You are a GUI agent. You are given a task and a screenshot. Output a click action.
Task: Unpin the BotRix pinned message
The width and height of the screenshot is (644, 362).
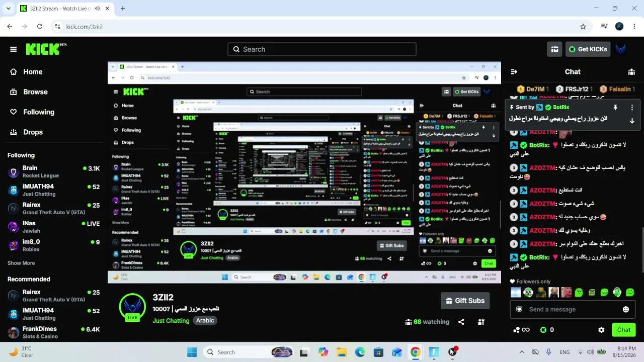coord(615,108)
